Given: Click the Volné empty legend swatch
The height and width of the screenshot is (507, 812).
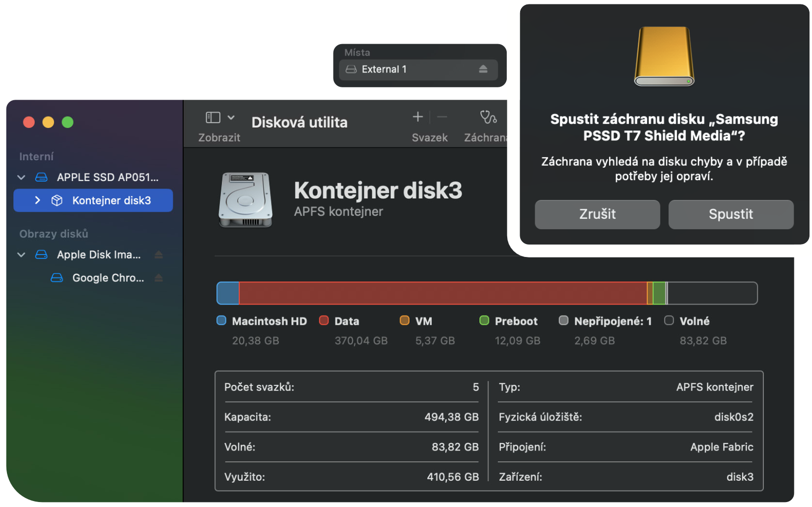Looking at the screenshot, I should click(669, 320).
